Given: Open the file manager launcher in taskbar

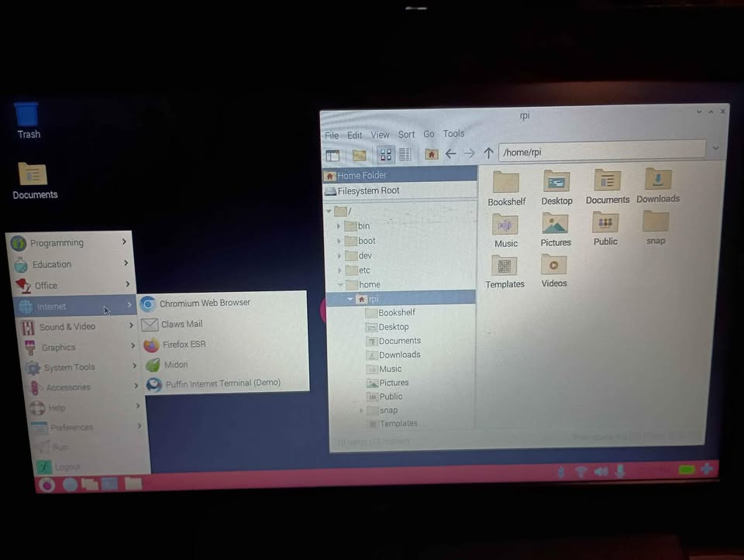Looking at the screenshot, I should point(90,484).
